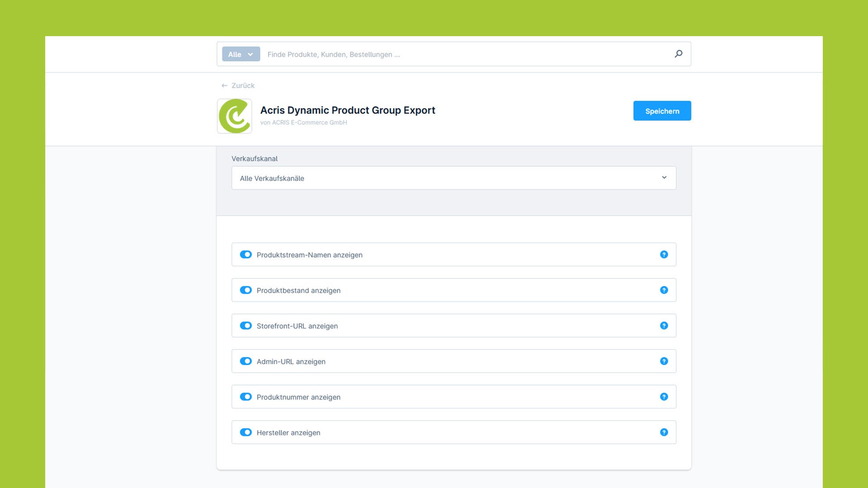The image size is (868, 488).
Task: Toggle Produktbestand anzeigen switch
Action: 245,290
